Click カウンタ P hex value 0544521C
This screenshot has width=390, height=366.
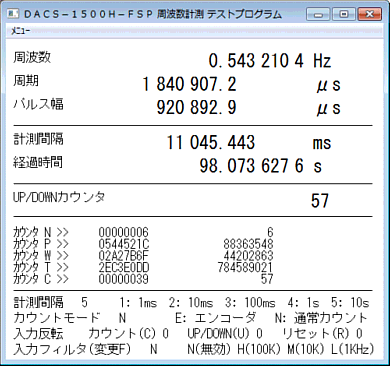click(124, 244)
